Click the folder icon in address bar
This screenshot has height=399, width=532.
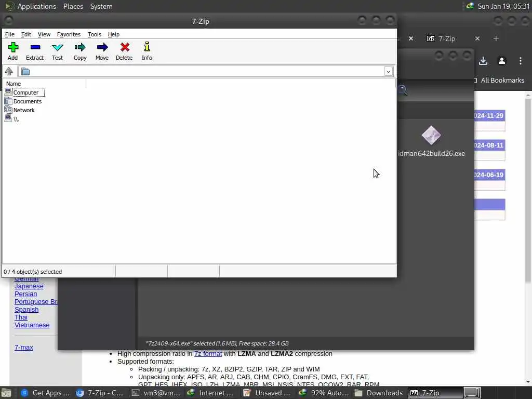[25, 72]
